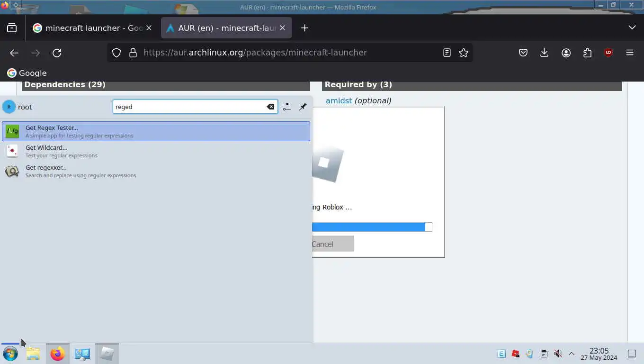Screen dimensions: 644x364
Task: Toggle the keep-on-all-desktops title bar pin
Action: (16, 5)
